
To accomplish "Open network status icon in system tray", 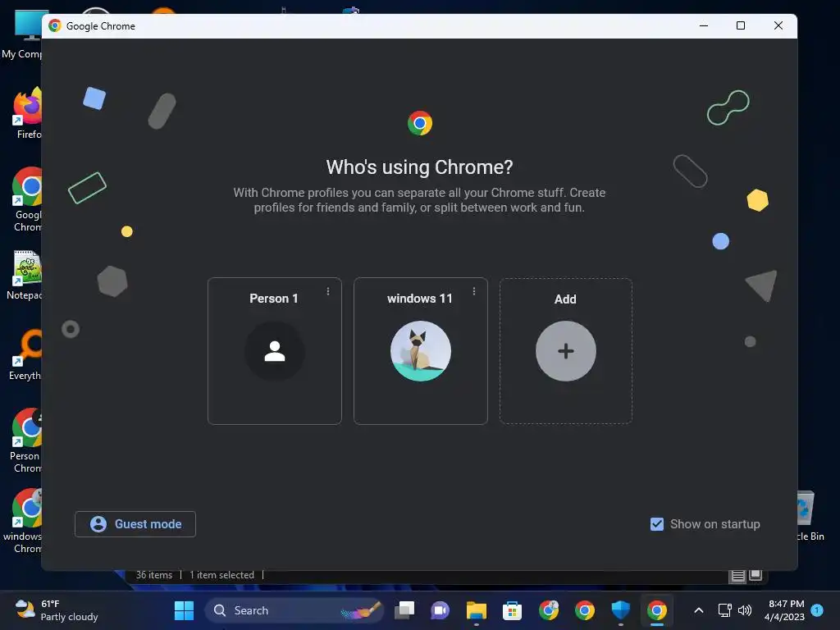I will point(725,610).
